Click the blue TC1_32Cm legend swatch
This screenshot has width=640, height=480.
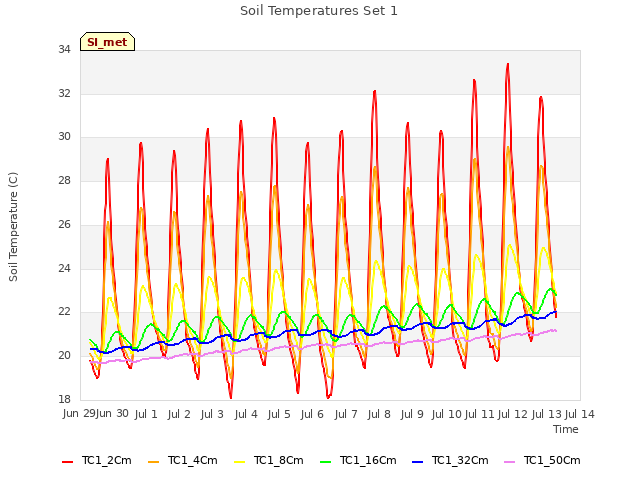418,462
